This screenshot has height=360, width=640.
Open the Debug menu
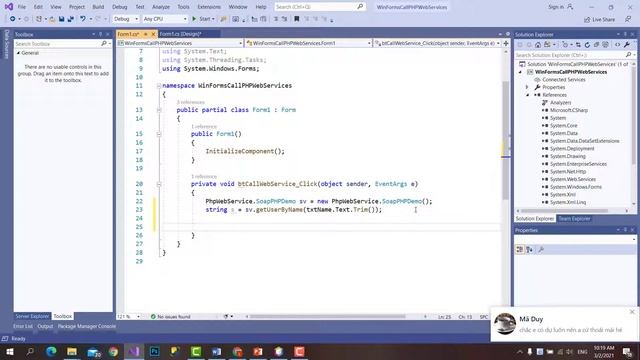(120, 7)
